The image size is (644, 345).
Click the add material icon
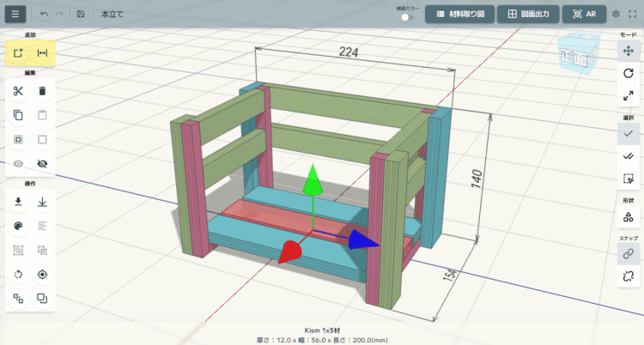[18, 53]
